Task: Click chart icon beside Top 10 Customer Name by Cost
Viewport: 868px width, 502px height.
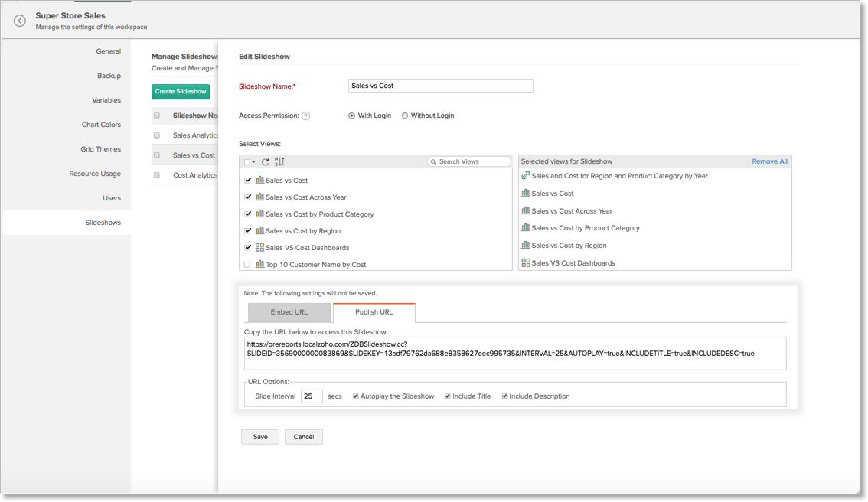Action: pyautogui.click(x=259, y=265)
